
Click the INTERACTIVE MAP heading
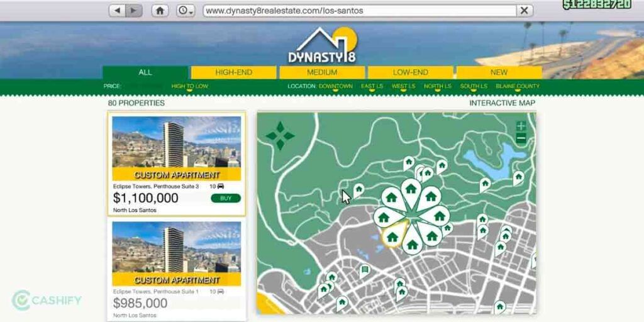coord(502,103)
